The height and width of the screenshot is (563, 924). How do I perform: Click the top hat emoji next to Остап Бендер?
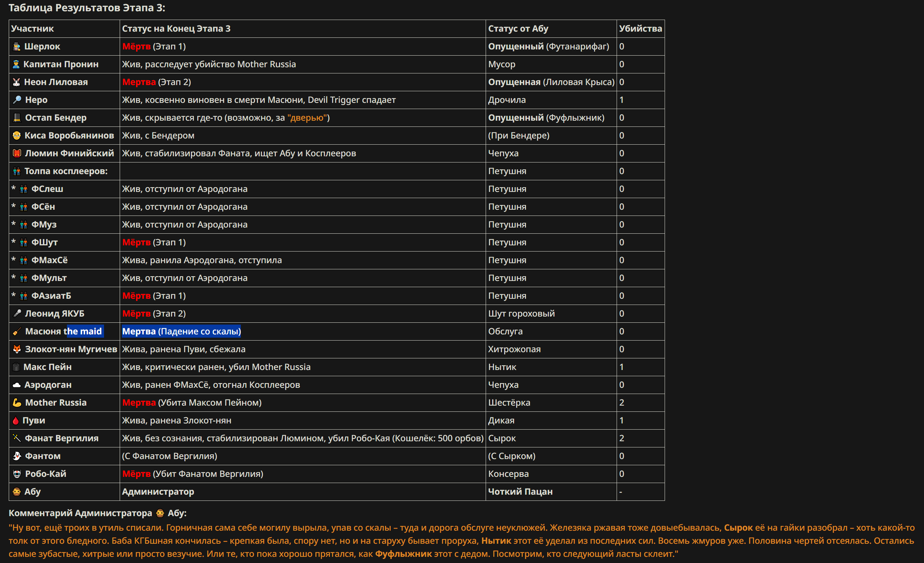(17, 118)
